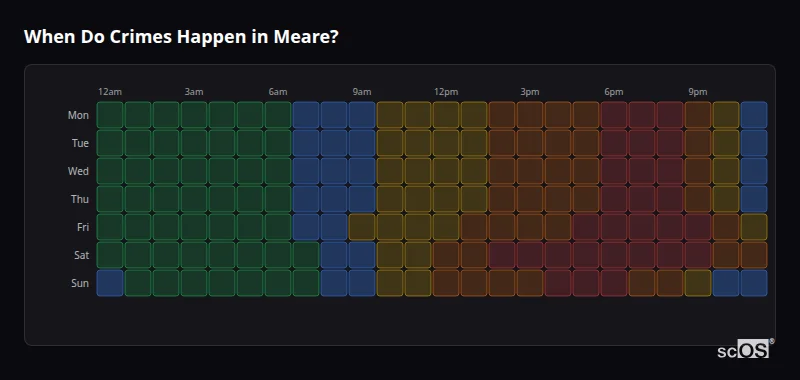This screenshot has height=380, width=800.
Task: Select the Tuesday 6pm red cell
Action: pos(614,143)
